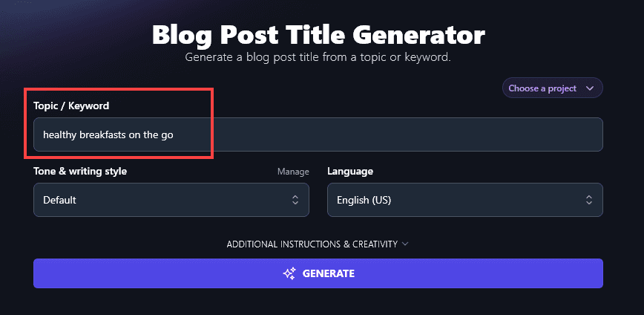
Task: Click the Blog Post Title Generator heading
Action: (318, 34)
